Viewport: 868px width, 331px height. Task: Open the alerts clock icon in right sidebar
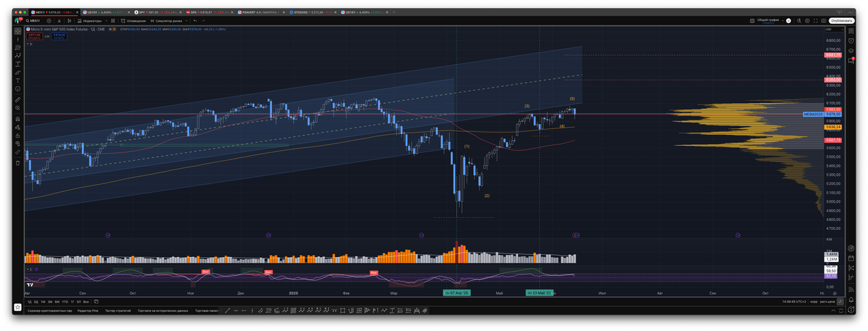852,40
